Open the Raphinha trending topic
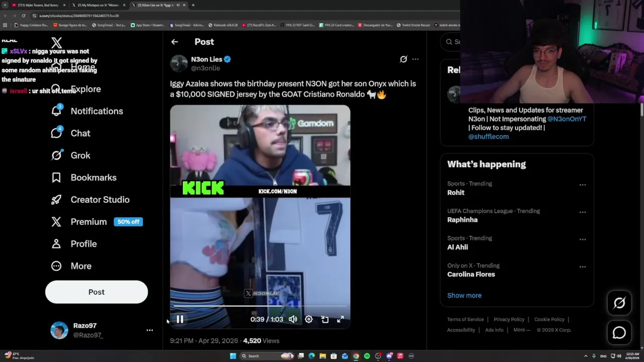 coord(462,220)
